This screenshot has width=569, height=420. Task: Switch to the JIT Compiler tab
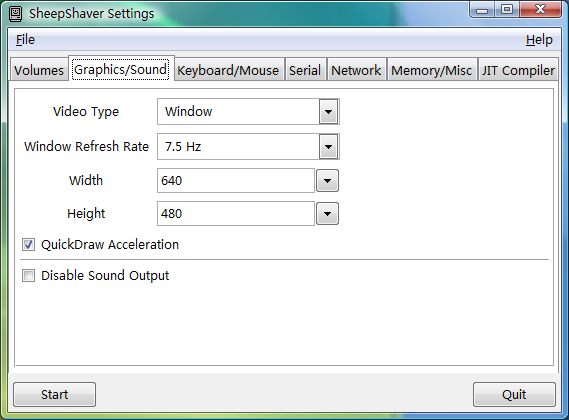[518, 70]
